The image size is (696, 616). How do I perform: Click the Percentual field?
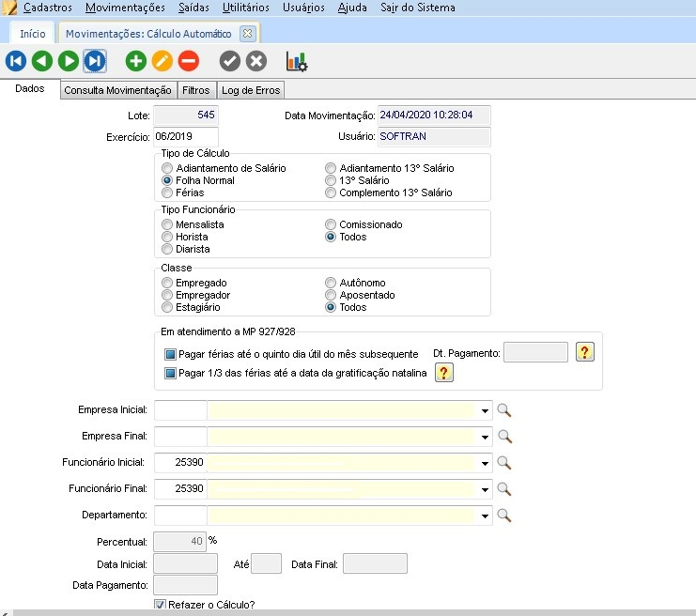(x=179, y=542)
